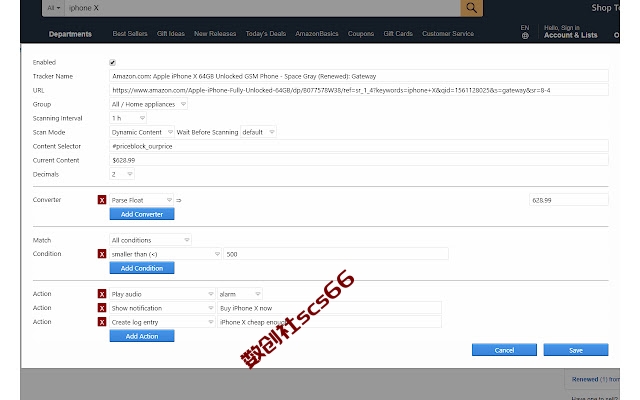
Task: Click the Add Converter button
Action: [x=142, y=214]
